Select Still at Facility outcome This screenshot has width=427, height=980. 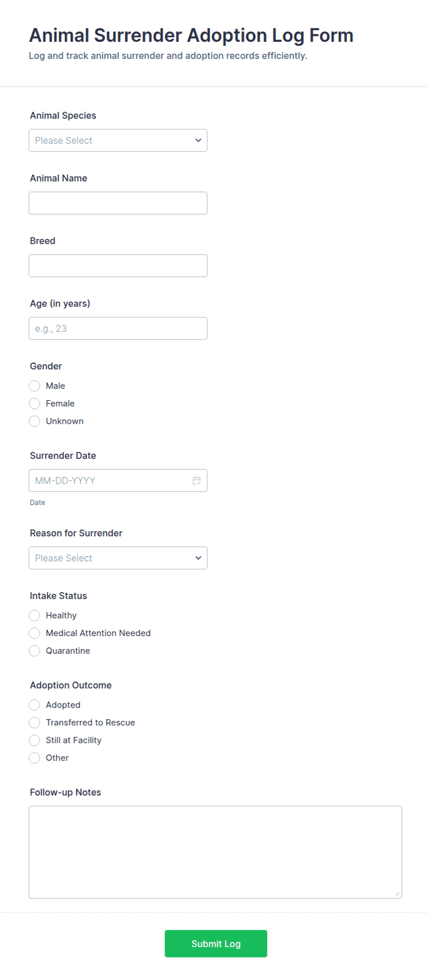(x=34, y=740)
